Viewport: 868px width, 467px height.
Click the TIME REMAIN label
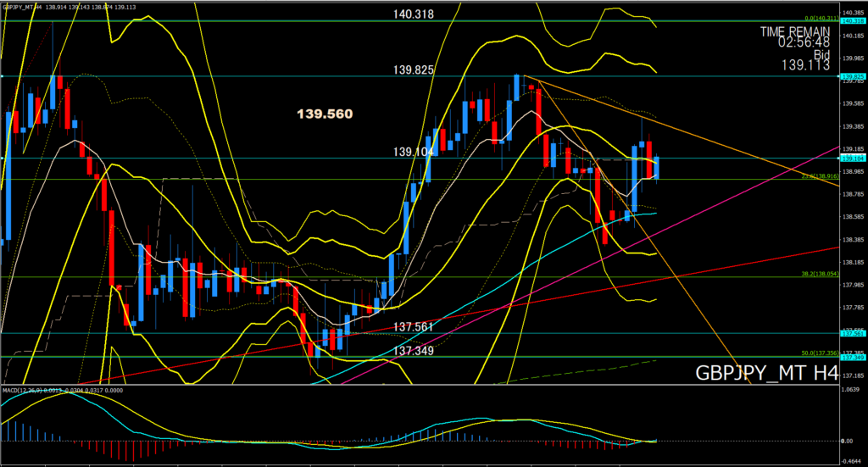(795, 31)
